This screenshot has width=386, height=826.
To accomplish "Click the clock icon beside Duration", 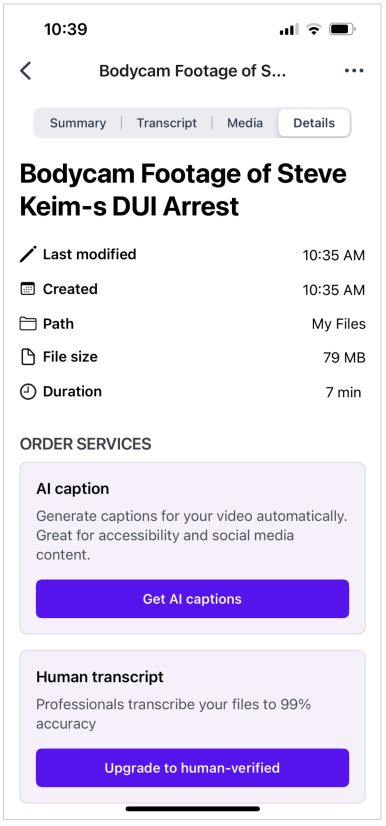I will pyautogui.click(x=28, y=392).
